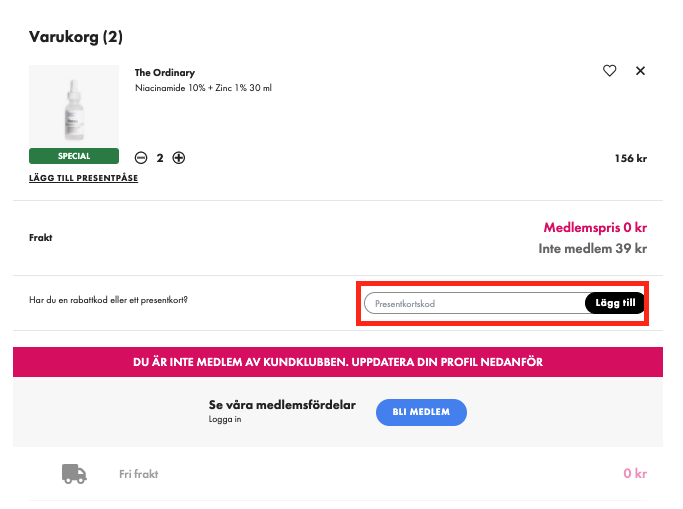Click the delivery truck icon
This screenshot has height=509, width=683.
[74, 474]
